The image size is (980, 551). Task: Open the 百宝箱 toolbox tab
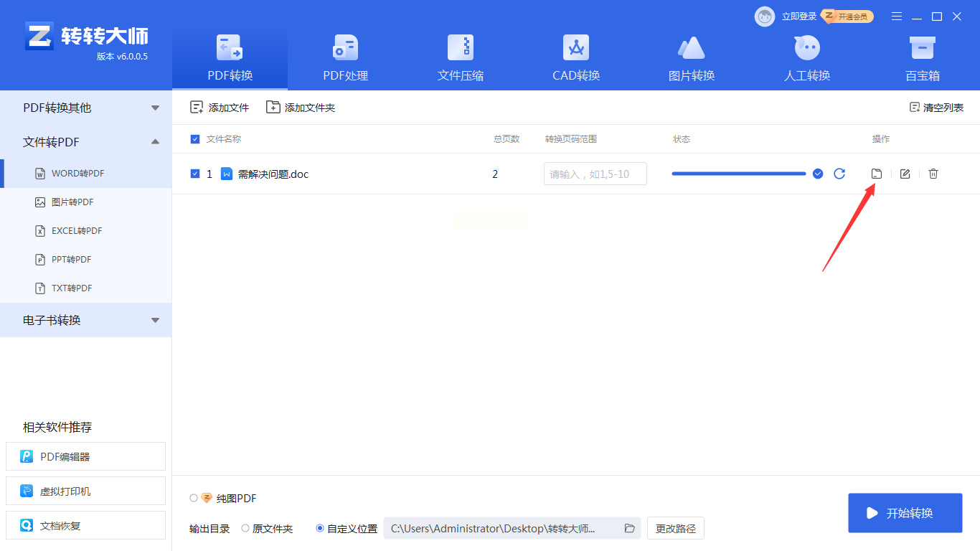[x=923, y=59]
